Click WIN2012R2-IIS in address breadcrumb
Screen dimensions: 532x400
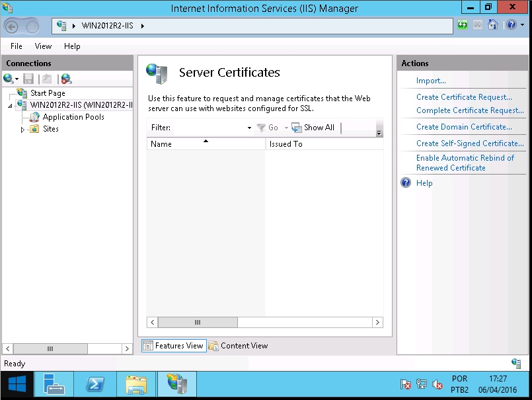tap(107, 26)
